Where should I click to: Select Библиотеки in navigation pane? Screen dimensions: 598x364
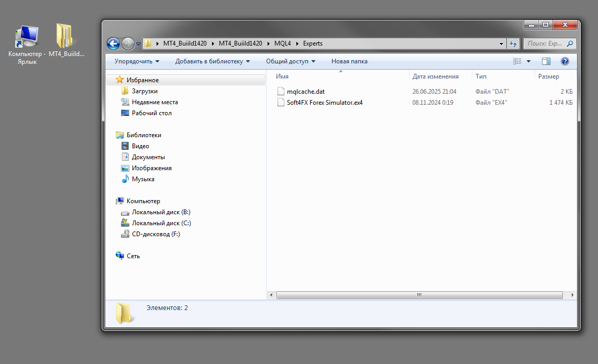pos(144,136)
